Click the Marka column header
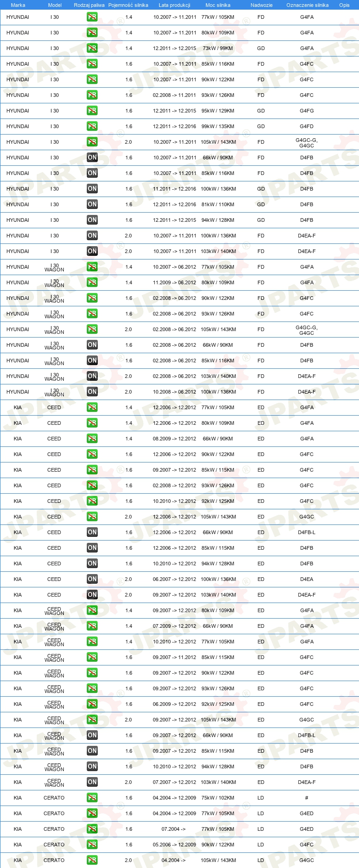This screenshot has width=359, height=868. coord(18,5)
